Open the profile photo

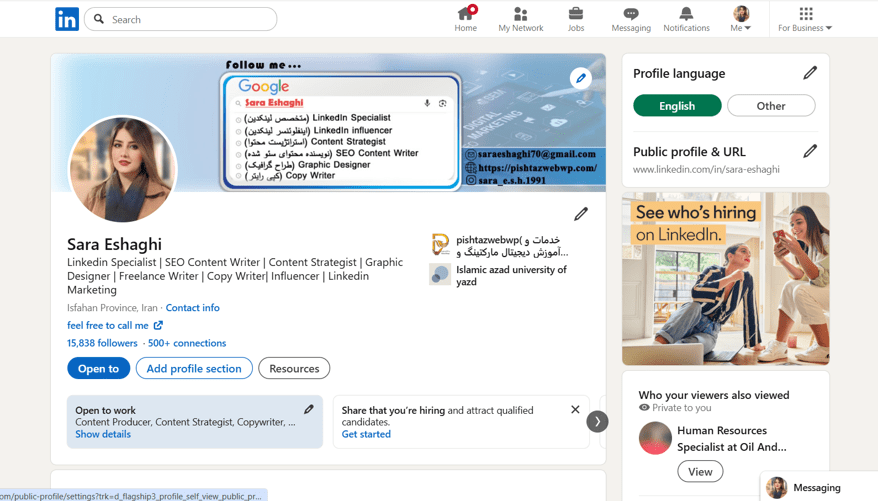click(x=123, y=169)
